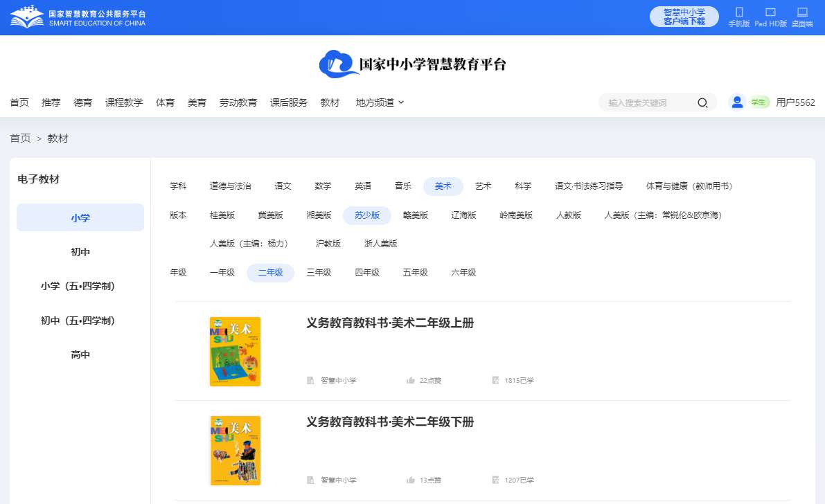Open 课后服务 in the navigation
This screenshot has width=825, height=504.
pos(289,102)
